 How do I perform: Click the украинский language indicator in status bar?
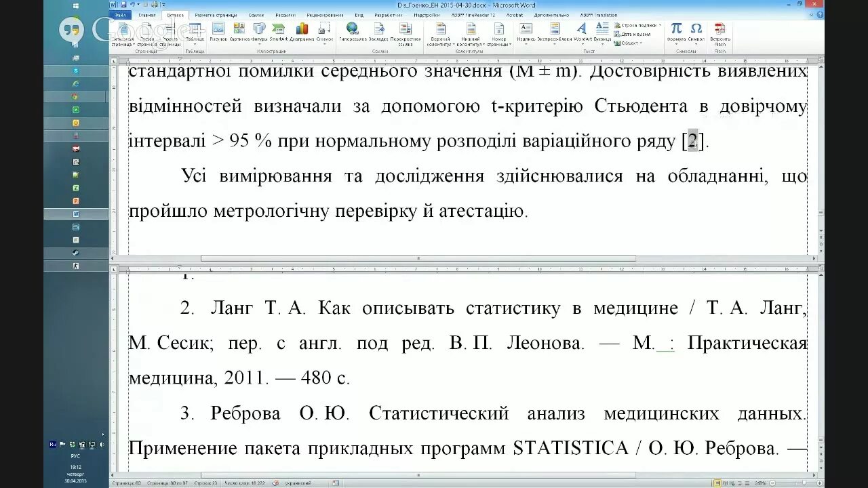pyautogui.click(x=298, y=483)
